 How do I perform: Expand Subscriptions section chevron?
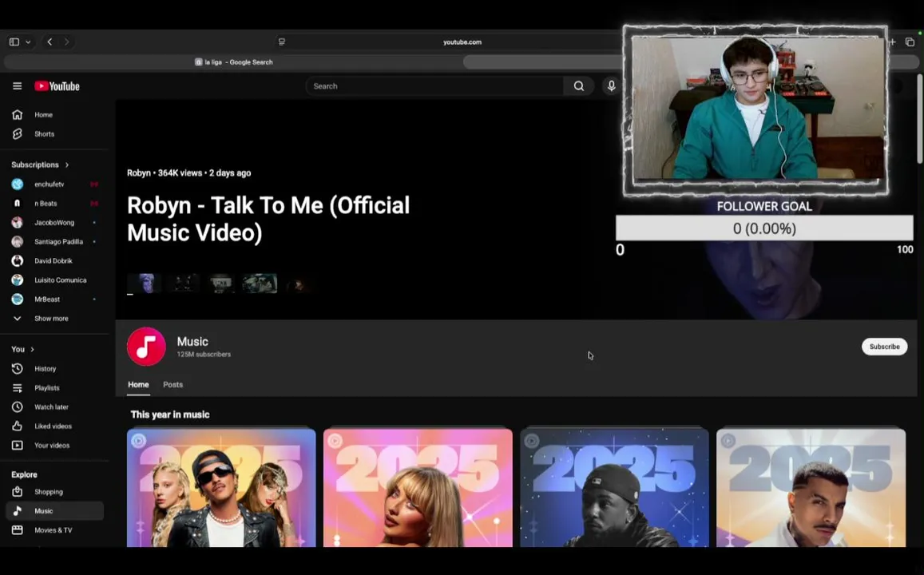point(67,165)
